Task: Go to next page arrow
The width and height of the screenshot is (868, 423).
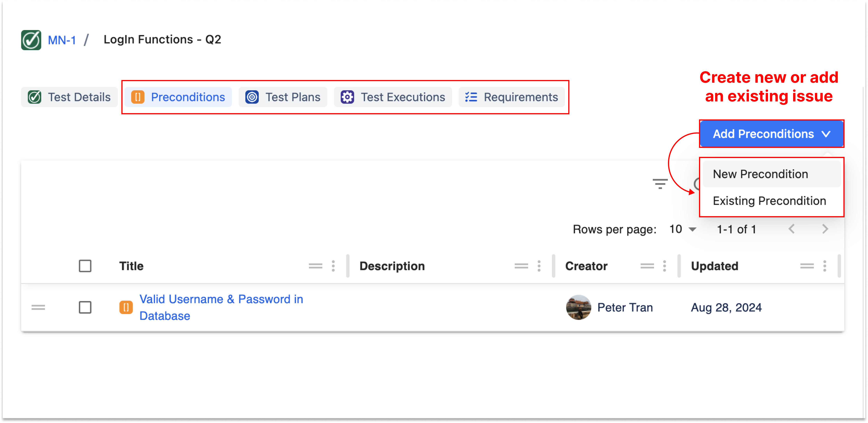Action: [x=825, y=229]
